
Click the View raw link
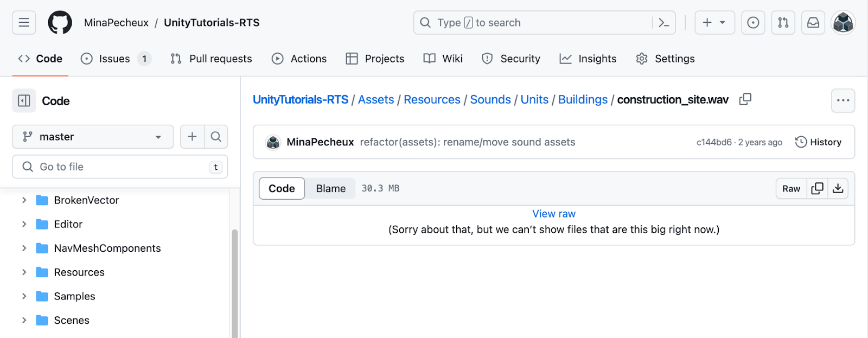554,214
